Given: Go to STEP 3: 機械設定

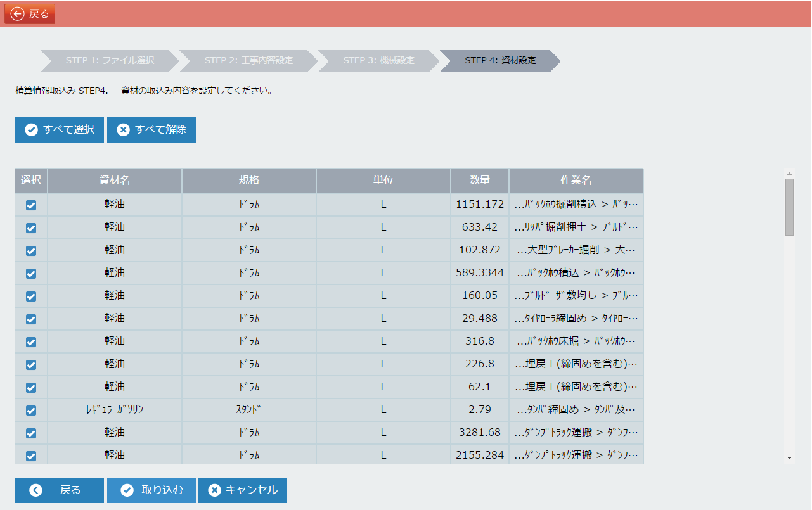Looking at the screenshot, I should tap(378, 61).
